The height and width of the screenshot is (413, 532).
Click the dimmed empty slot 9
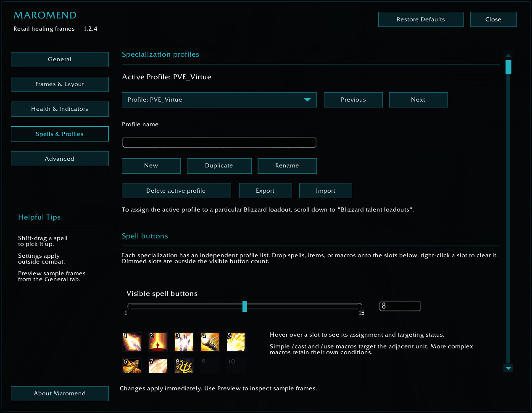point(210,366)
